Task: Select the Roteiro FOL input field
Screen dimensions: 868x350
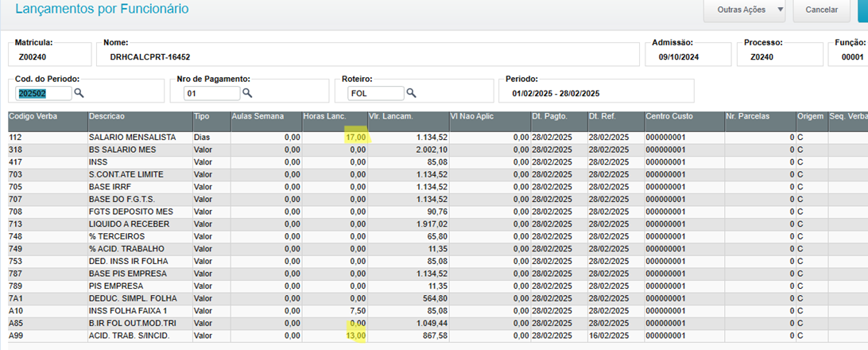Action: tap(375, 93)
